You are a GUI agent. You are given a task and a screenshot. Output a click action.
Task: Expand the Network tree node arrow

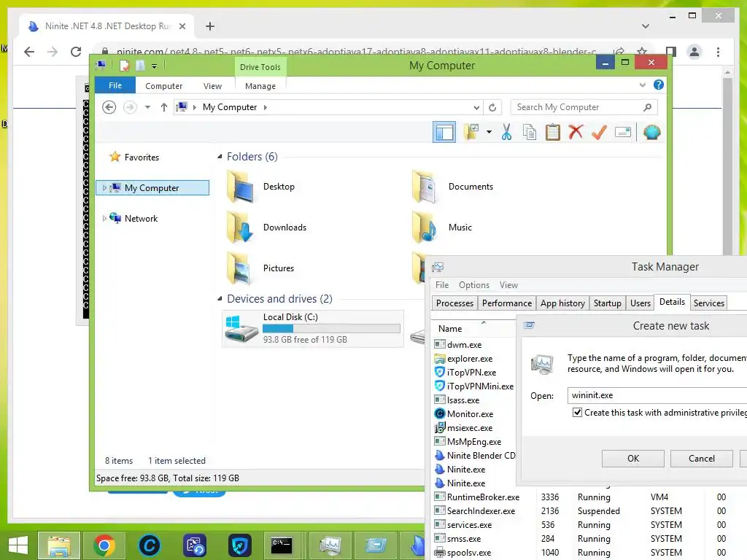(104, 219)
